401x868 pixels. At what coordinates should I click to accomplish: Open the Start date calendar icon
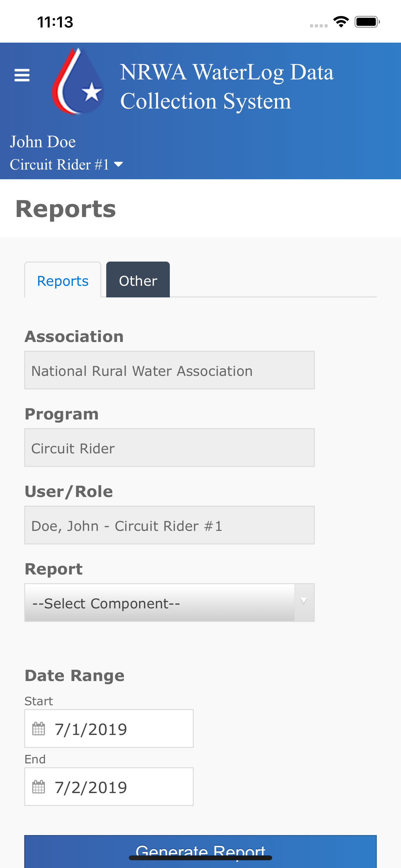(x=39, y=728)
